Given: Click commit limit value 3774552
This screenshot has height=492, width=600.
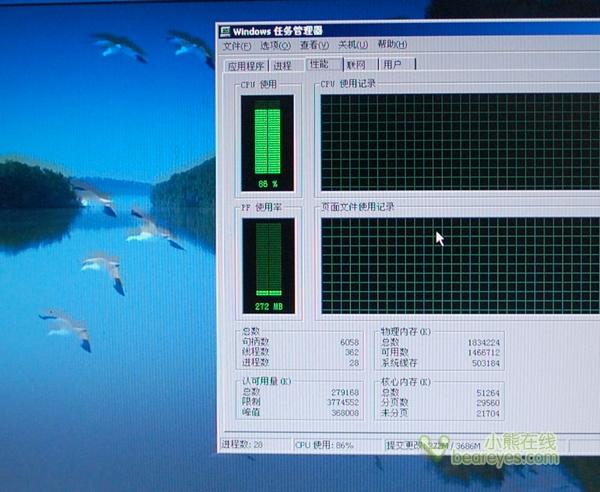Looking at the screenshot, I should click(x=343, y=402).
